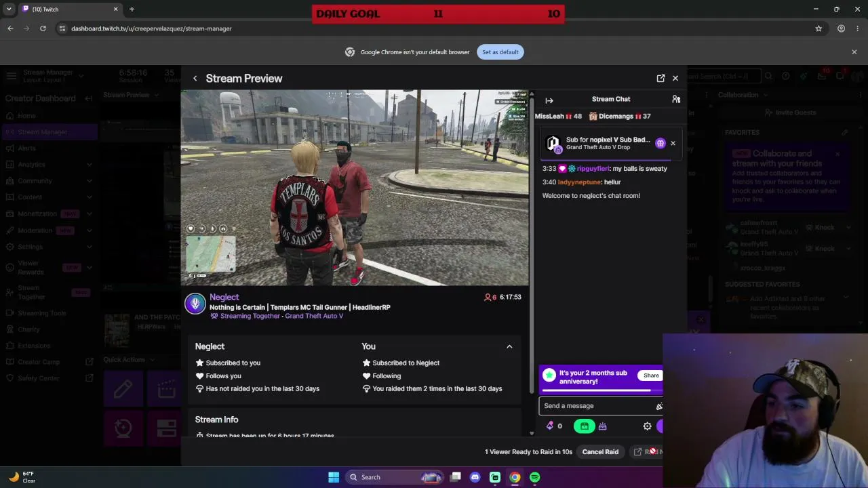Click 'Welcome to neglect's chat room!' message

click(x=591, y=196)
